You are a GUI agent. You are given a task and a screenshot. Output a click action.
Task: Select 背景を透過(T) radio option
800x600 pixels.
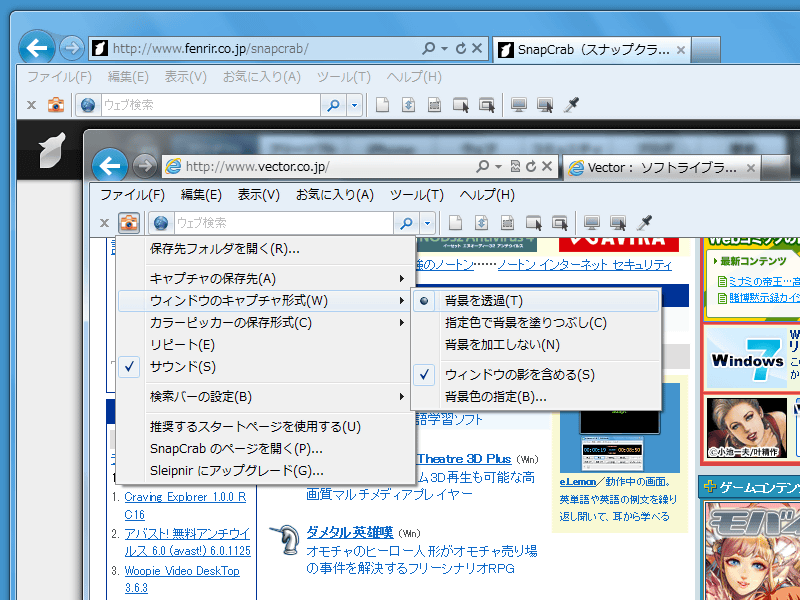click(x=535, y=301)
